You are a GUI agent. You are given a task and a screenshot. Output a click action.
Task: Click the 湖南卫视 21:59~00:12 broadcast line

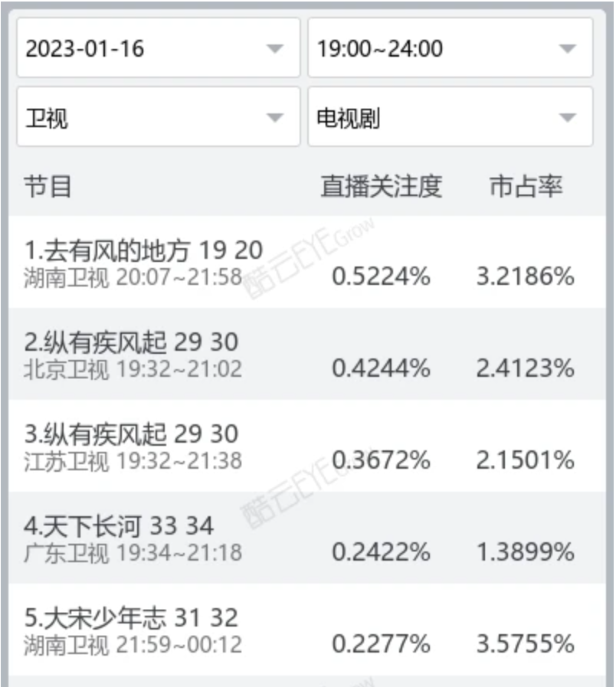pos(133,645)
